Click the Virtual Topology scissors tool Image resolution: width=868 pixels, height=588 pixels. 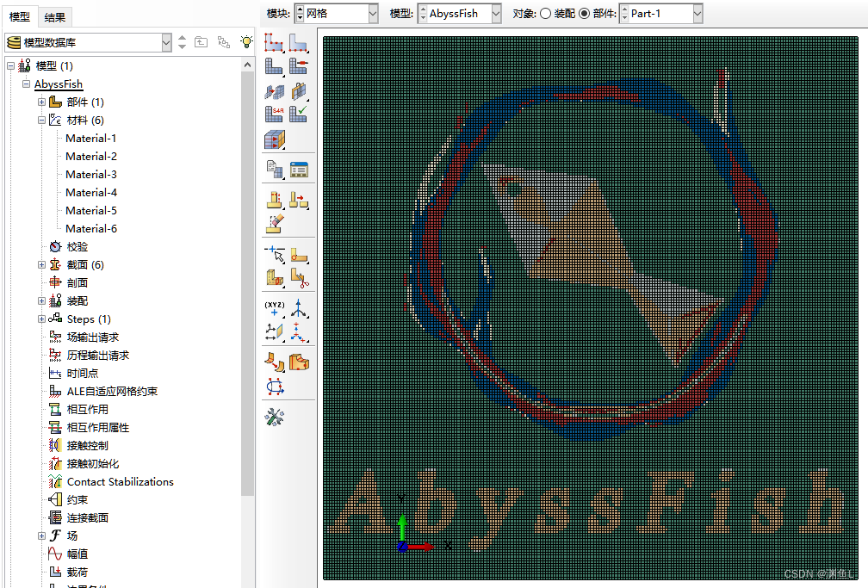[x=299, y=277]
